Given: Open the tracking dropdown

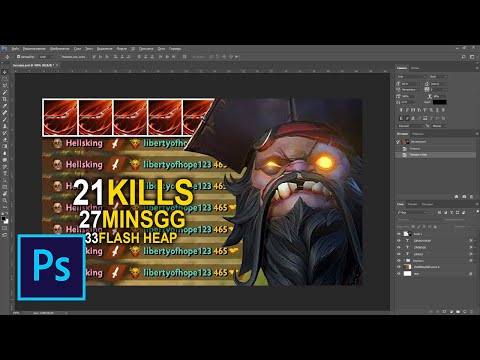Looking at the screenshot, I should click(x=439, y=90).
